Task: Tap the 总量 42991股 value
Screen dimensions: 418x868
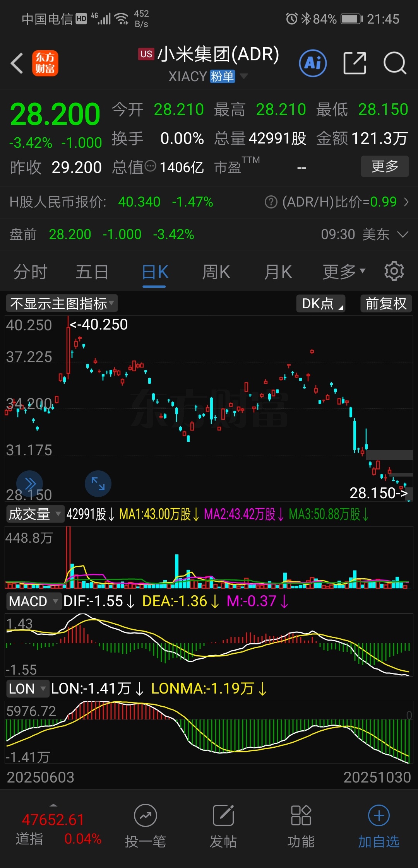Action: [277, 138]
